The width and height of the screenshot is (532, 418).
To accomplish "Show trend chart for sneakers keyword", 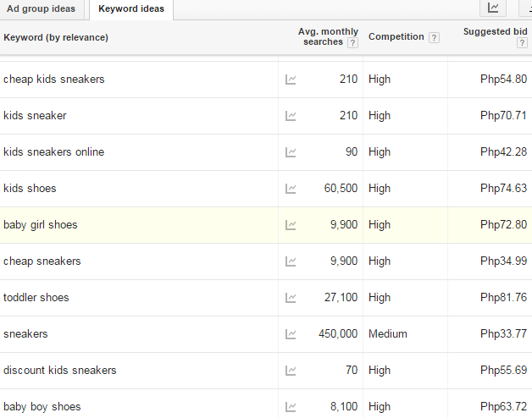I will [291, 334].
